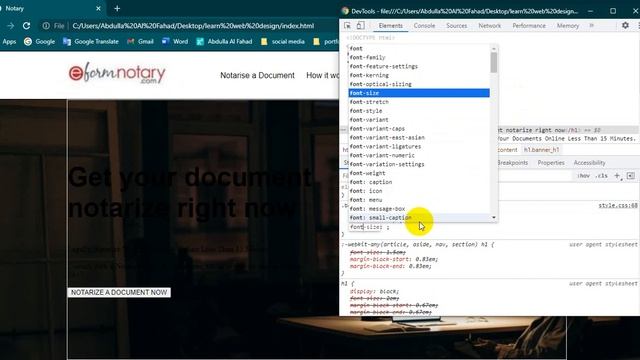640x360 pixels.
Task: Click the autocomplete list scroll up arrow
Action: (494, 49)
